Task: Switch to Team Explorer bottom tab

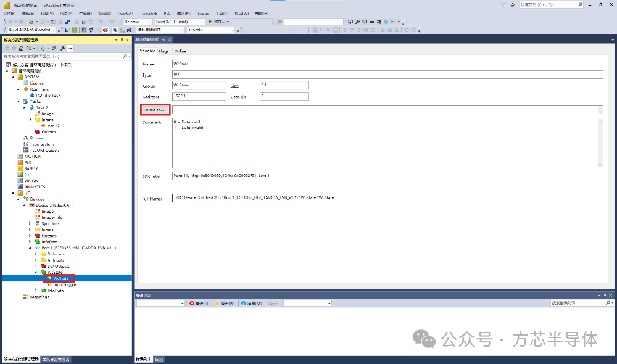Action: (x=56, y=359)
